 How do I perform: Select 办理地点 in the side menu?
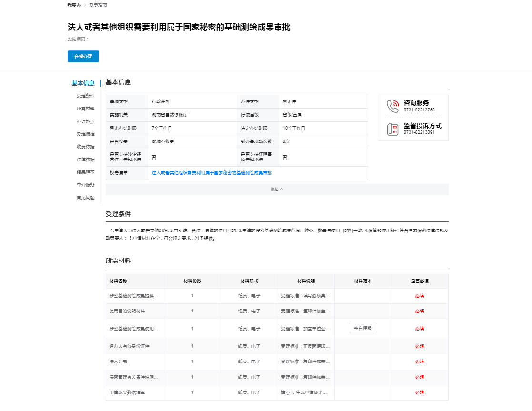(85, 121)
